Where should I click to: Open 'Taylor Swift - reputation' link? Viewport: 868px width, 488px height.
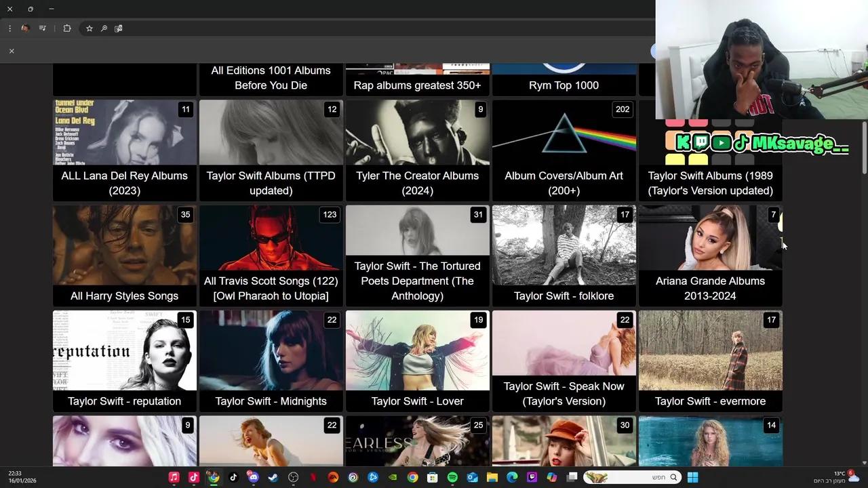click(x=124, y=401)
